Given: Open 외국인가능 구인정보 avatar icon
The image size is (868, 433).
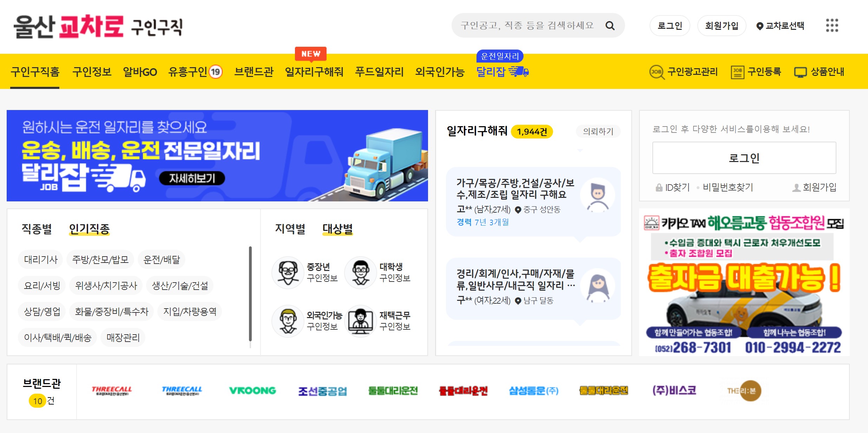Looking at the screenshot, I should tap(288, 321).
